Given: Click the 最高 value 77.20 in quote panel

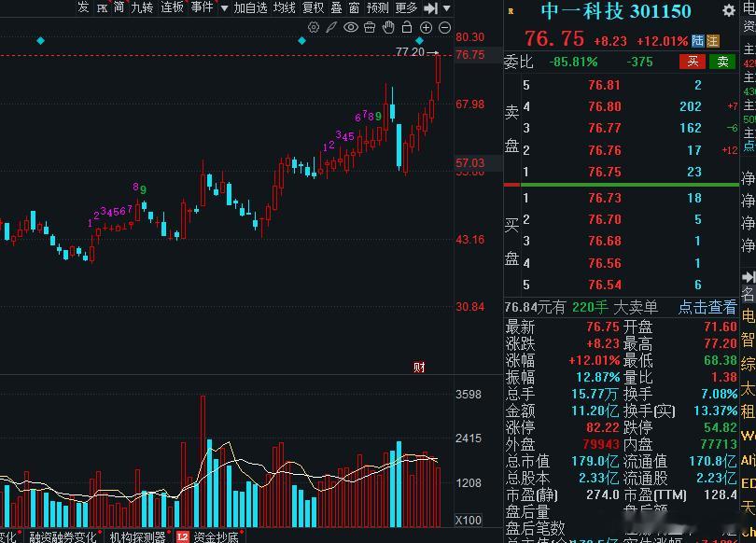Looking at the screenshot, I should coord(721,343).
